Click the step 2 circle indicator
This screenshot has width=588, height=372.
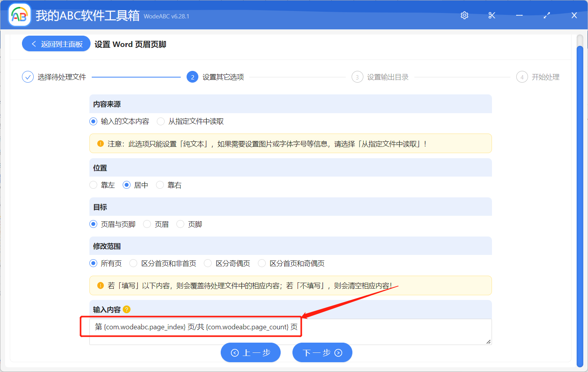(x=192, y=77)
